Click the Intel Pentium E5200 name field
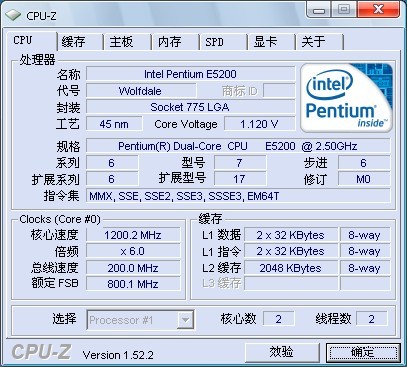 click(x=190, y=74)
